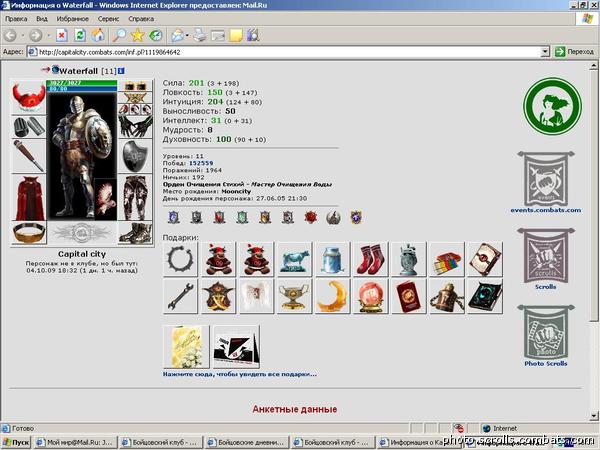Click the dark shield item slot

click(x=135, y=156)
